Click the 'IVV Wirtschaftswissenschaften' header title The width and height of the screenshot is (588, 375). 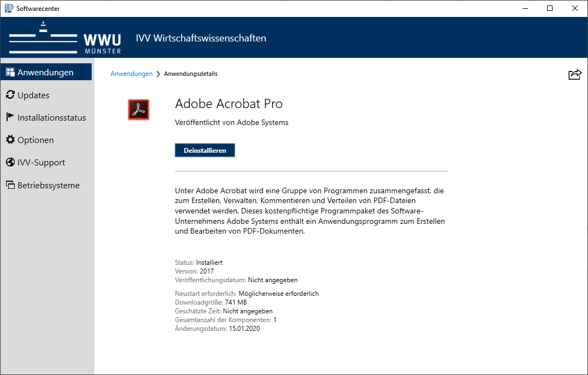(201, 38)
